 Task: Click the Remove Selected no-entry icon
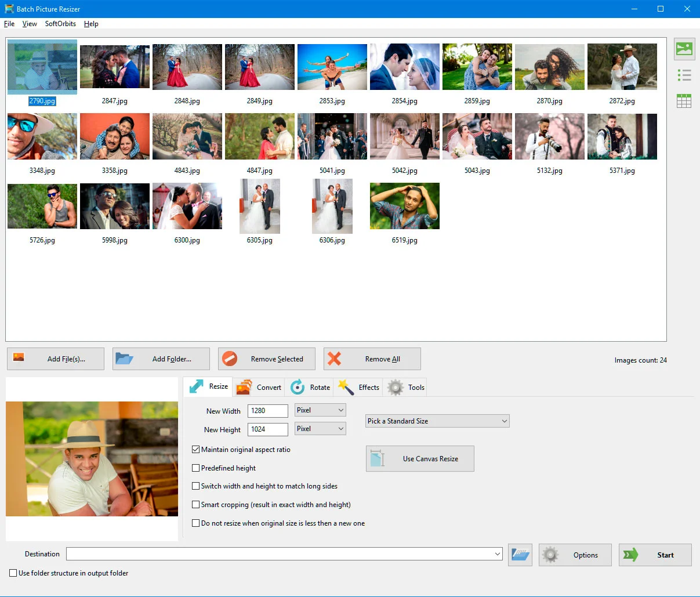coord(230,359)
